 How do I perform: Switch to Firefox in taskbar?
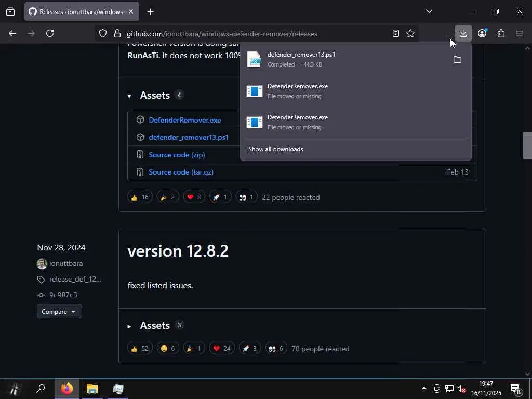(67, 389)
